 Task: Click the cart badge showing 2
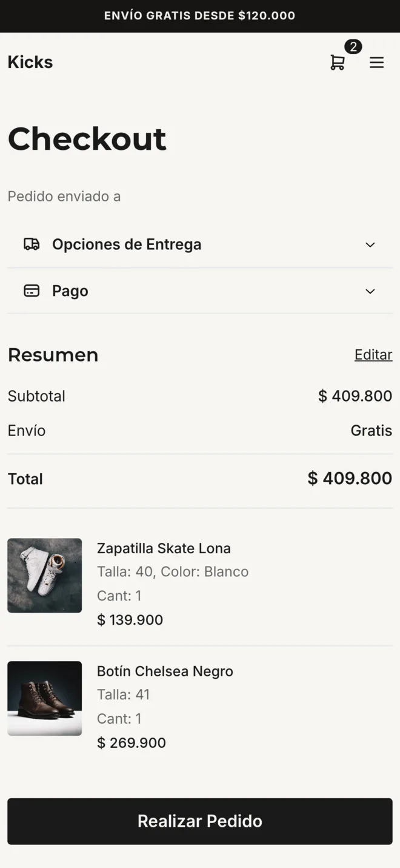pos(353,47)
